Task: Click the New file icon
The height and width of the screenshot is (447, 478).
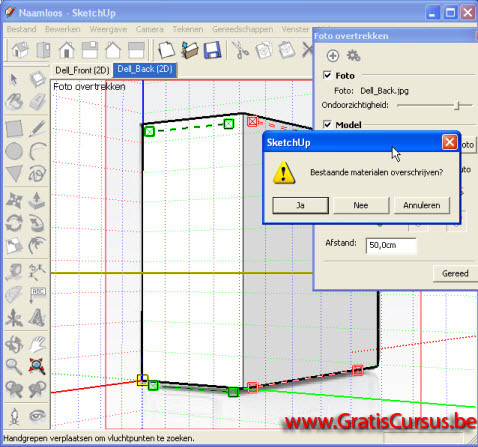Action: coord(166,50)
